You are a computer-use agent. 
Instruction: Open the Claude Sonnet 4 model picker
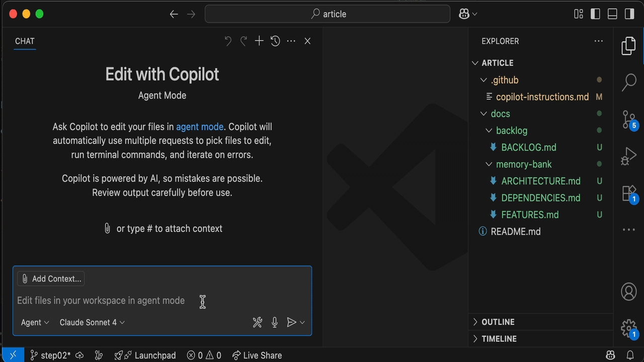coord(92,322)
